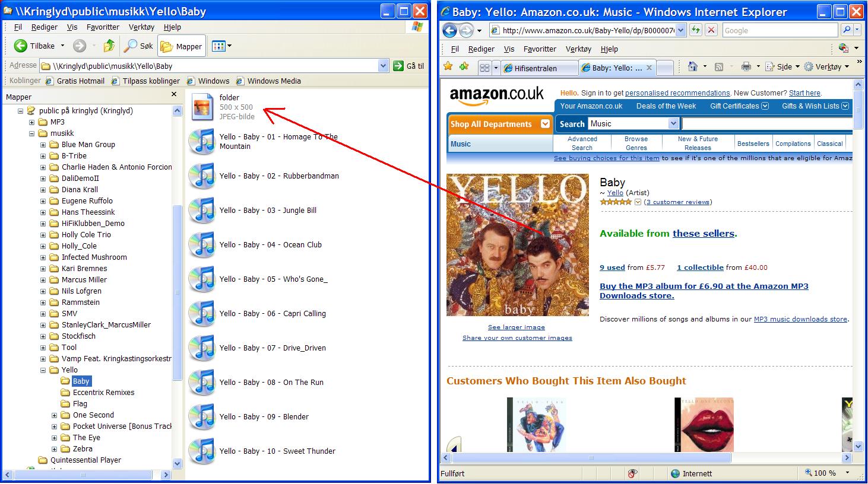
Task: Click the RSS feeds icon
Action: [x=718, y=67]
